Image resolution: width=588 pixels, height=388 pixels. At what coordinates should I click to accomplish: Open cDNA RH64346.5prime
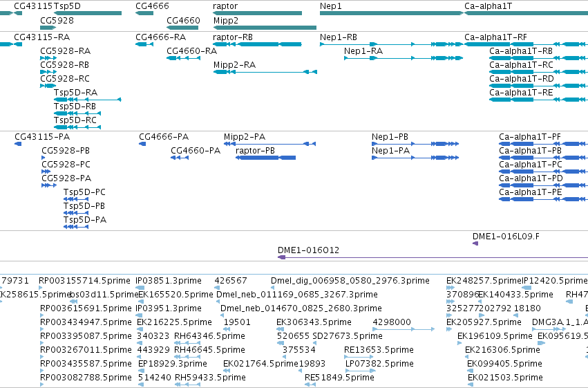point(209,336)
